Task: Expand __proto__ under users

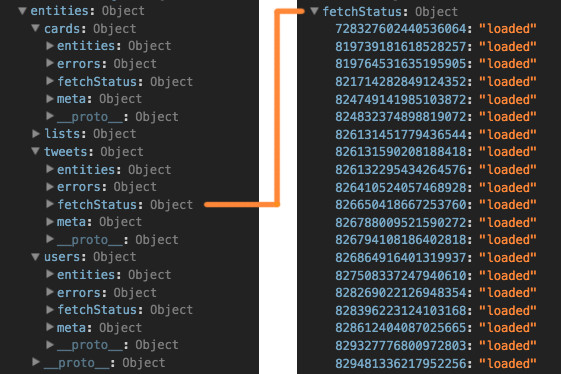Action: (50, 345)
